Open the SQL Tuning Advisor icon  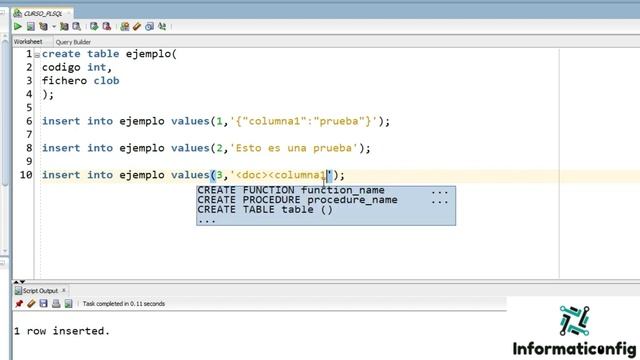(x=76, y=27)
